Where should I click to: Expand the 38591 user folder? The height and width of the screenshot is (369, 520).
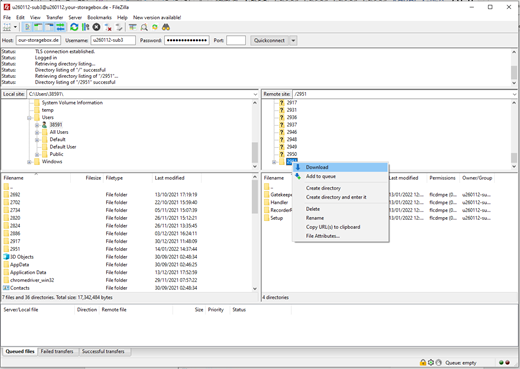coord(37,125)
